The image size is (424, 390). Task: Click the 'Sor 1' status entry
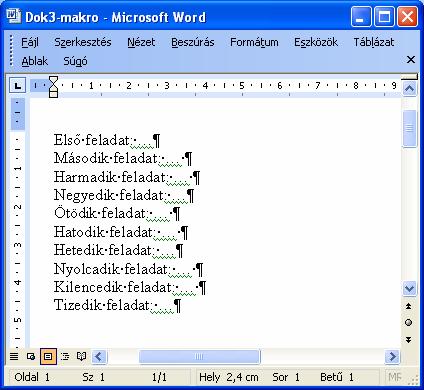tap(286, 377)
